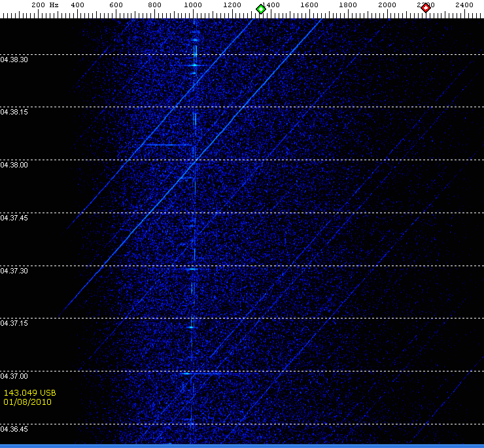Image resolution: width=484 pixels, height=448 pixels.
Task: Click the 04.38.00 time label
Action: tap(14, 165)
